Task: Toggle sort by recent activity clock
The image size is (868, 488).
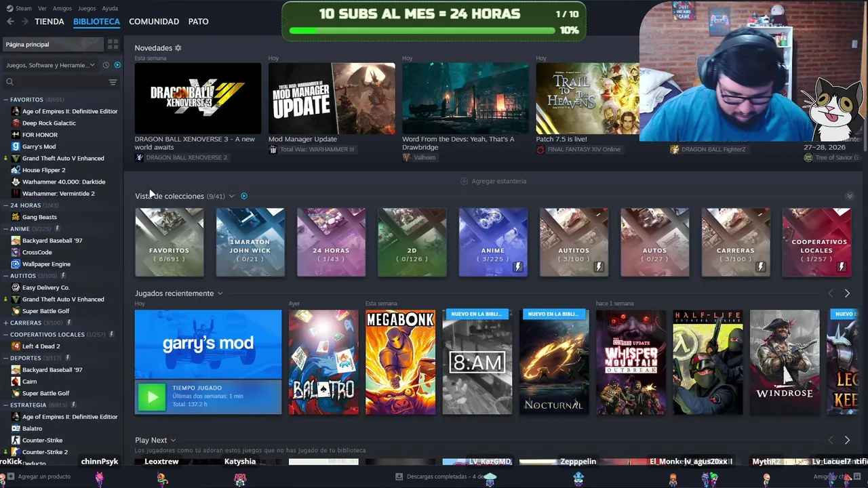Action: [x=106, y=65]
